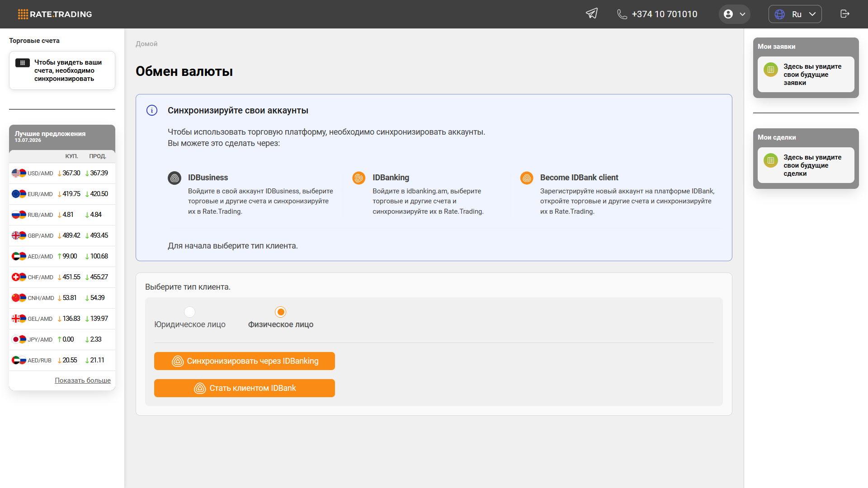Screen dimensions: 868x488
Task: Click the globe icon in language selector
Action: 780,14
